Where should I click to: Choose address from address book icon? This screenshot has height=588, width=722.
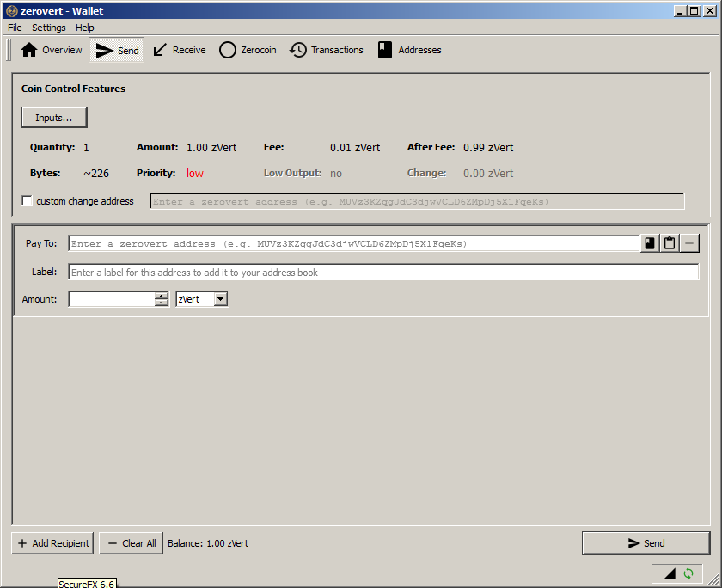coord(650,243)
